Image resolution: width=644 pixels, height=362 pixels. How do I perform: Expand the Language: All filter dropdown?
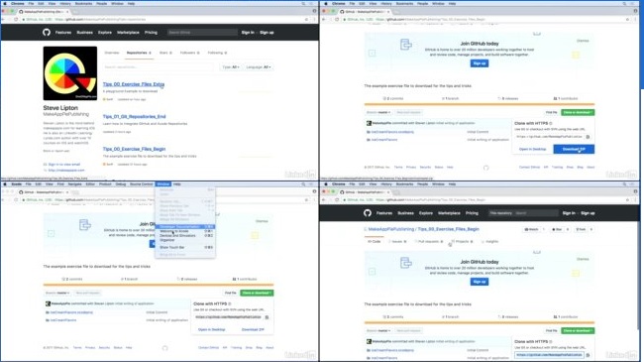(x=259, y=67)
